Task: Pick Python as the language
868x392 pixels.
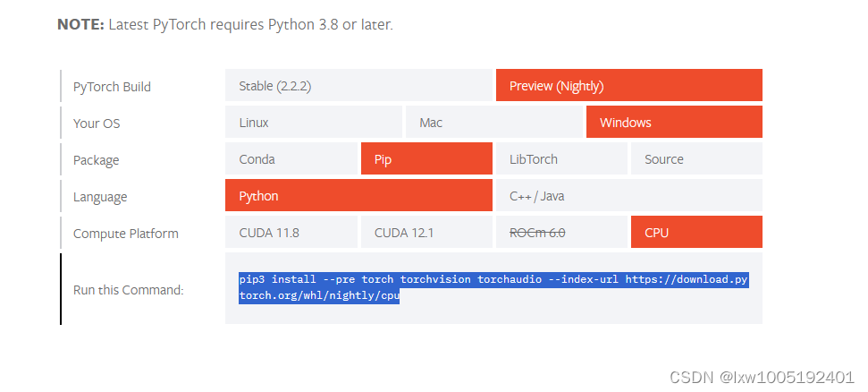Action: (x=358, y=195)
